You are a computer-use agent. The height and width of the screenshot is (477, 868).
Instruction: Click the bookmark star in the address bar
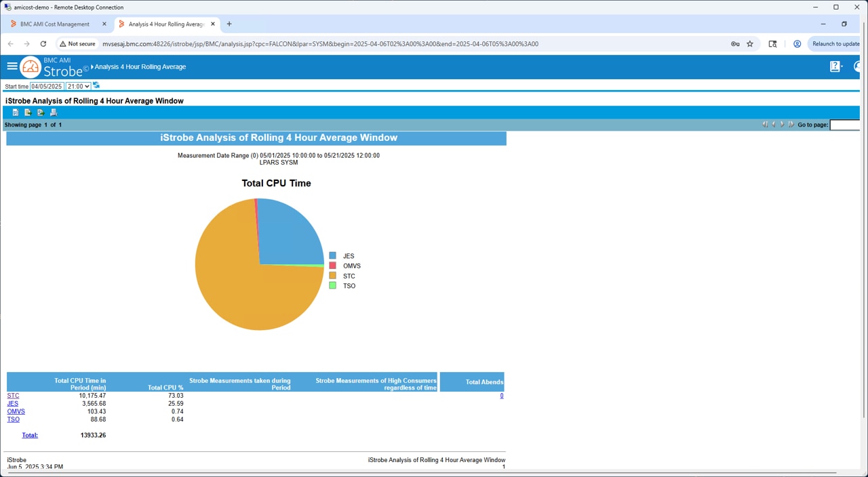(x=750, y=43)
